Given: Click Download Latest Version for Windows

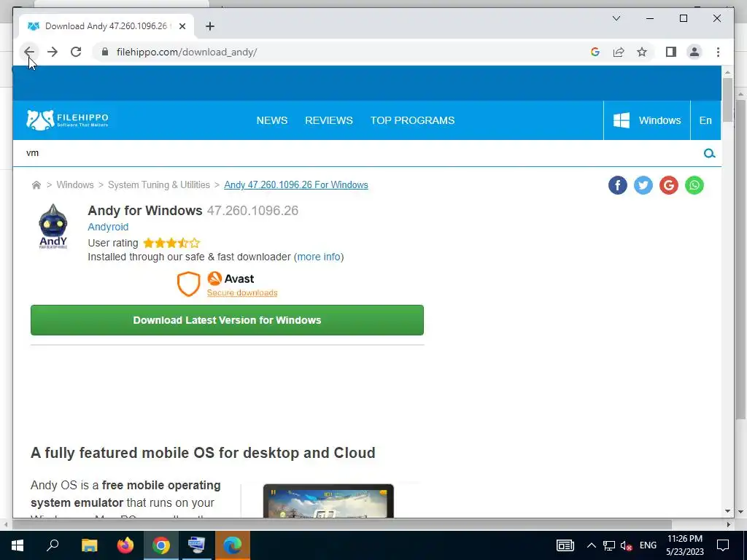Looking at the screenshot, I should pyautogui.click(x=227, y=320).
